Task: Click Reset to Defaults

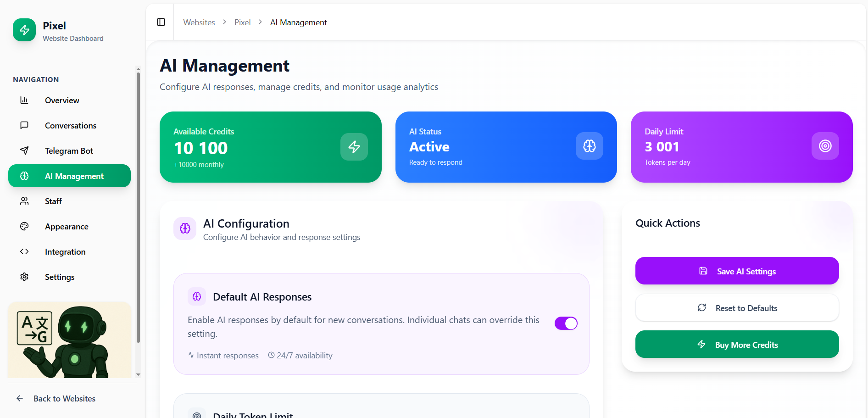Action: coord(736,307)
